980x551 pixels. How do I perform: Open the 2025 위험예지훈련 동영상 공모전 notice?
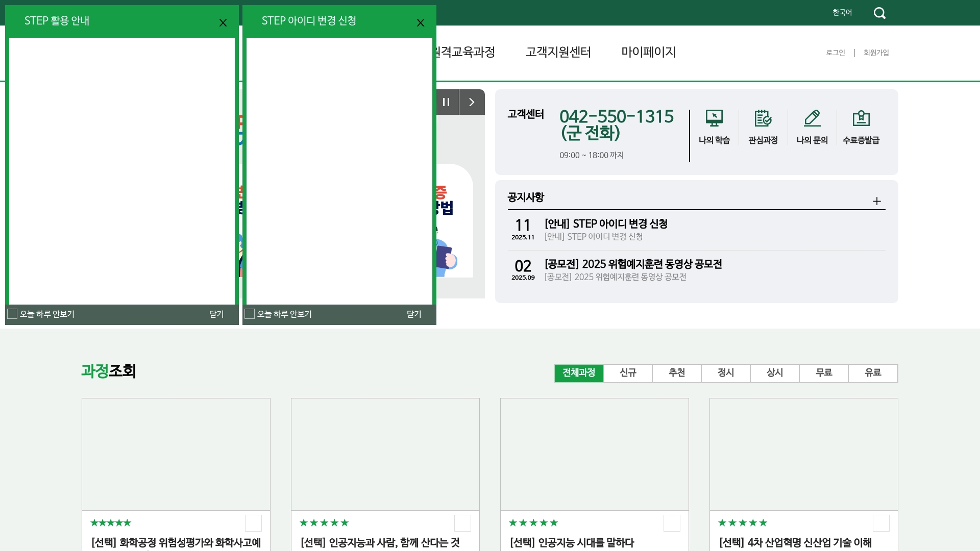coord(633,264)
